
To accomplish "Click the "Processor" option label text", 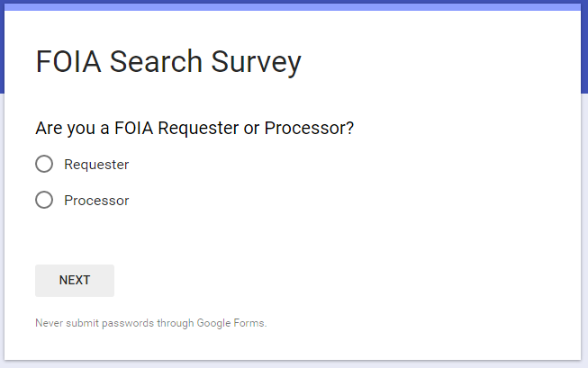I will pyautogui.click(x=96, y=201).
